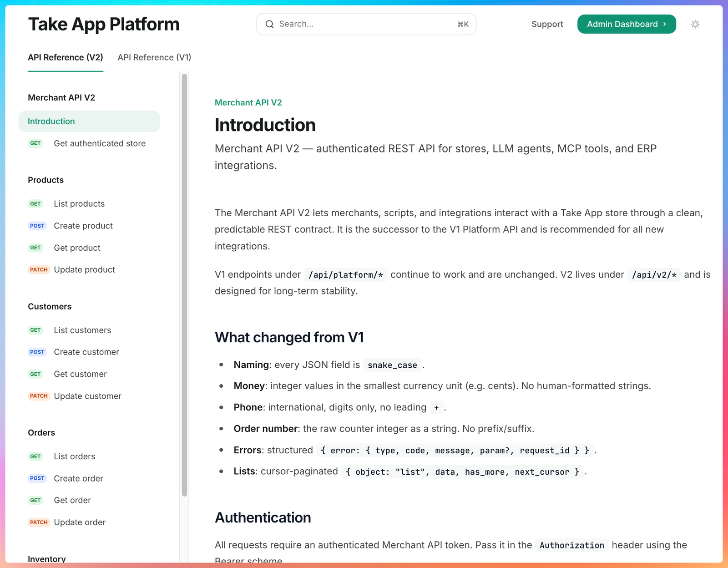Open the Update customer endpoint
Screen dimensions: 728x568
click(x=88, y=396)
